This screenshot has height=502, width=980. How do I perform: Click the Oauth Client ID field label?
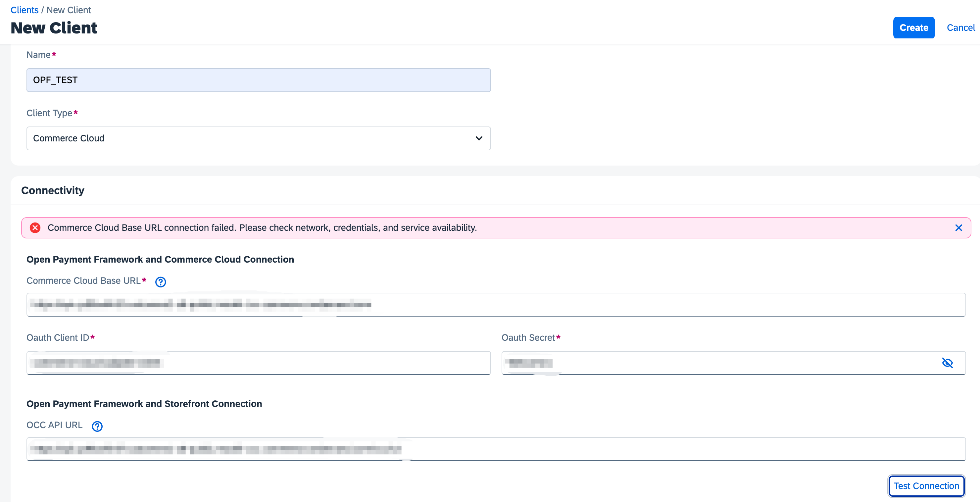tap(58, 337)
